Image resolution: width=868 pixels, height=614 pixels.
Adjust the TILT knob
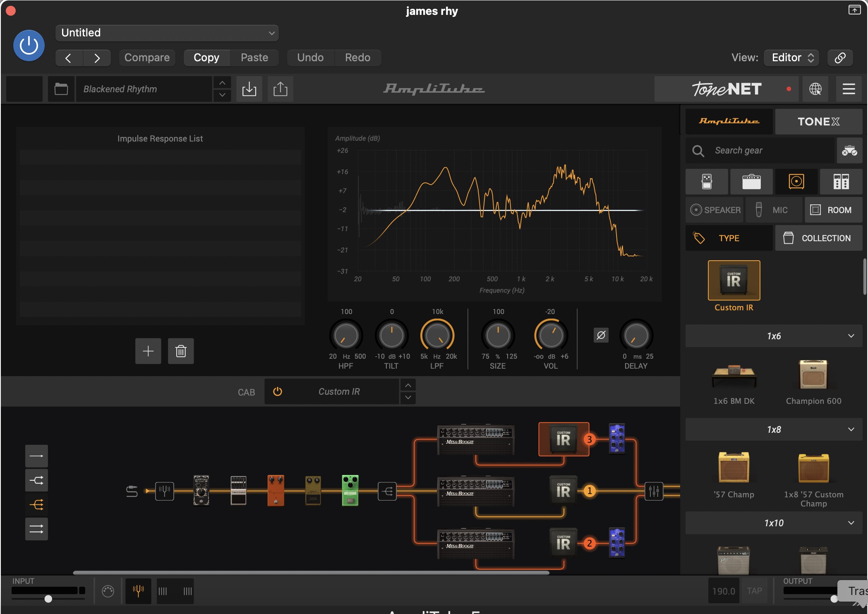(391, 335)
